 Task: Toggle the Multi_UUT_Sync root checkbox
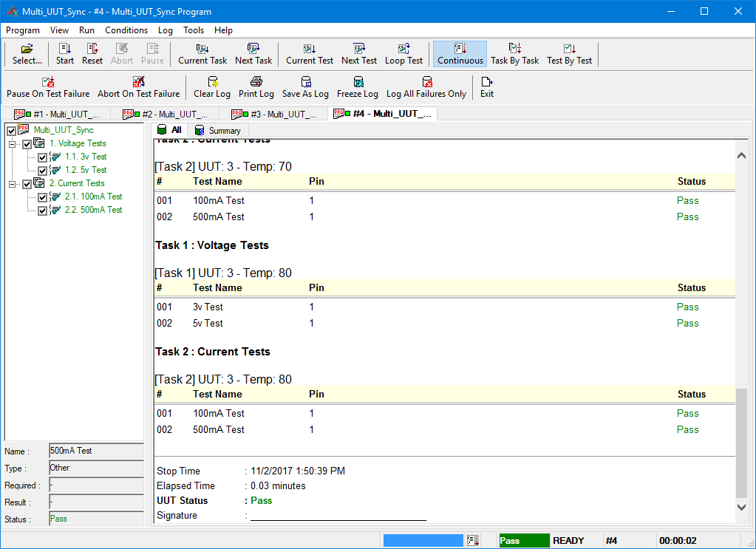10,131
